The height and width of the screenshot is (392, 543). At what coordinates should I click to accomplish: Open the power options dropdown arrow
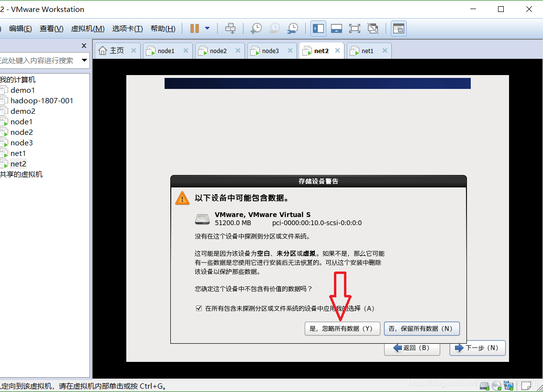pyautogui.click(x=207, y=28)
